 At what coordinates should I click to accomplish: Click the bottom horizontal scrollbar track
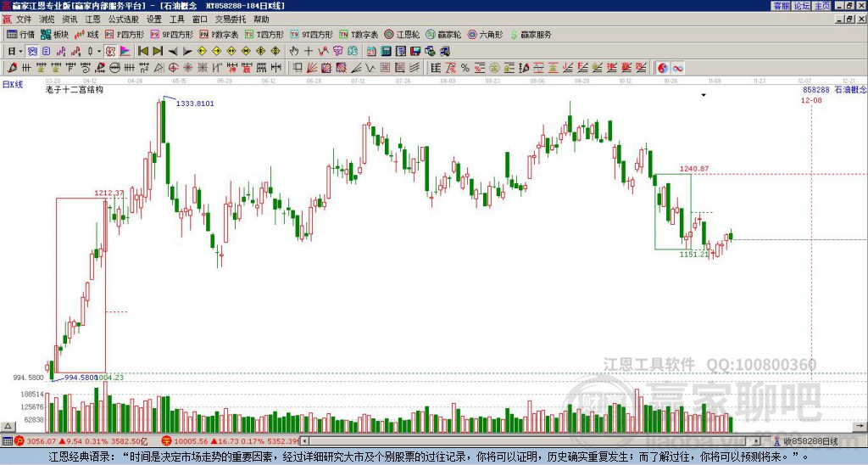(531, 441)
